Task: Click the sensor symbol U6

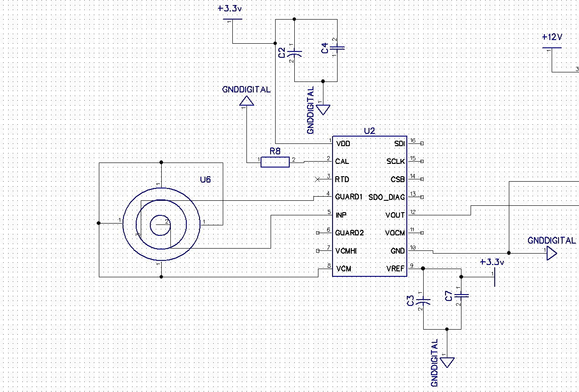Action: click(x=161, y=223)
